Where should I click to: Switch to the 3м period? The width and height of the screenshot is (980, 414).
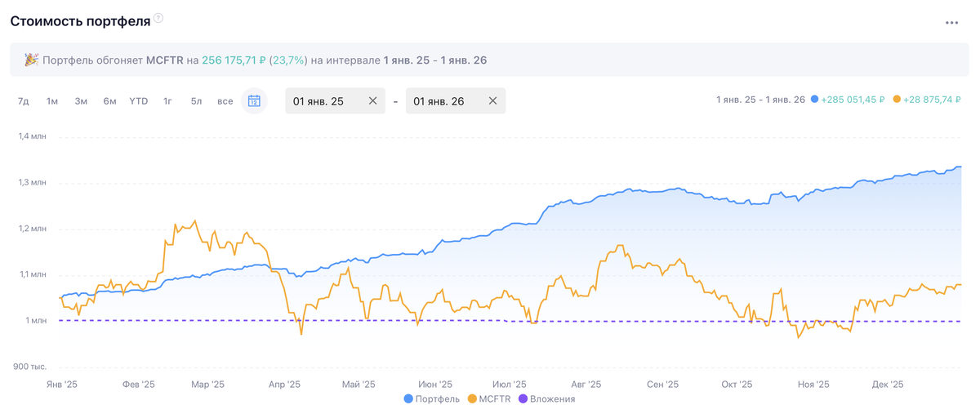tap(81, 101)
